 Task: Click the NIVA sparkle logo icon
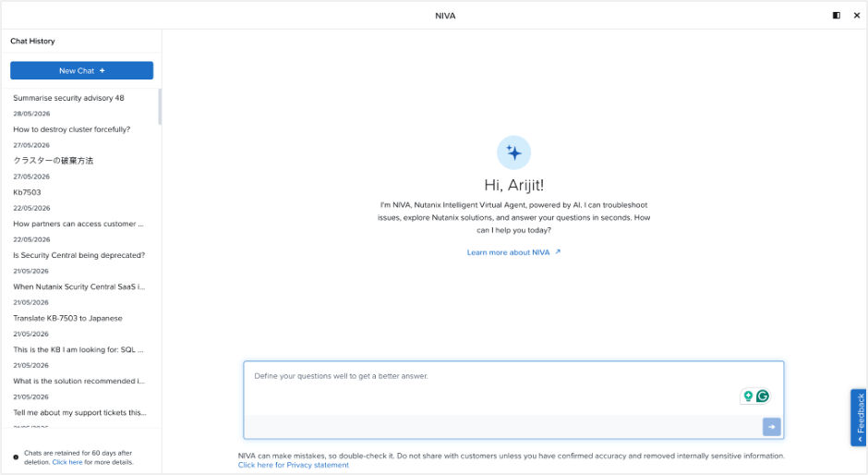pyautogui.click(x=513, y=152)
